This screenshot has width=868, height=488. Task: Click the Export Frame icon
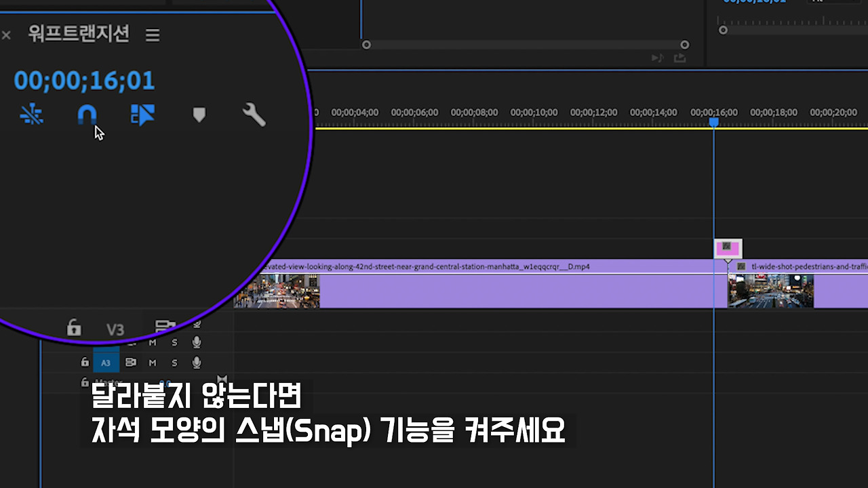point(679,58)
